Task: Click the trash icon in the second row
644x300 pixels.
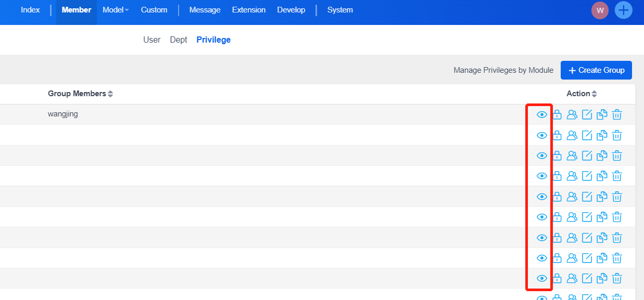Action: [617, 136]
